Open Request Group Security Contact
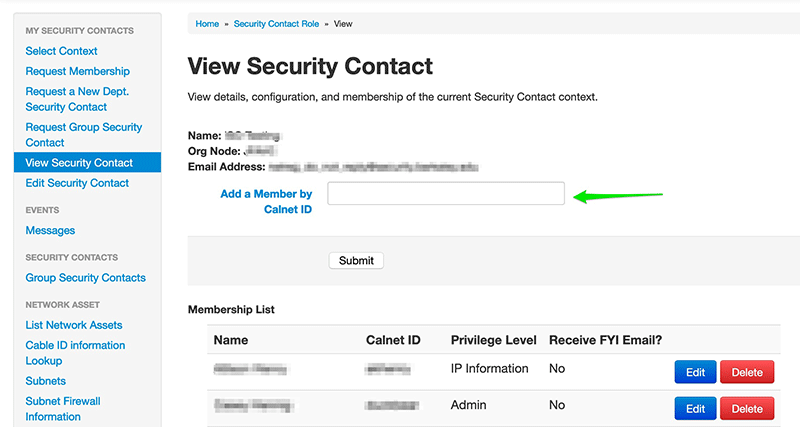The width and height of the screenshot is (800, 427). pos(84,135)
